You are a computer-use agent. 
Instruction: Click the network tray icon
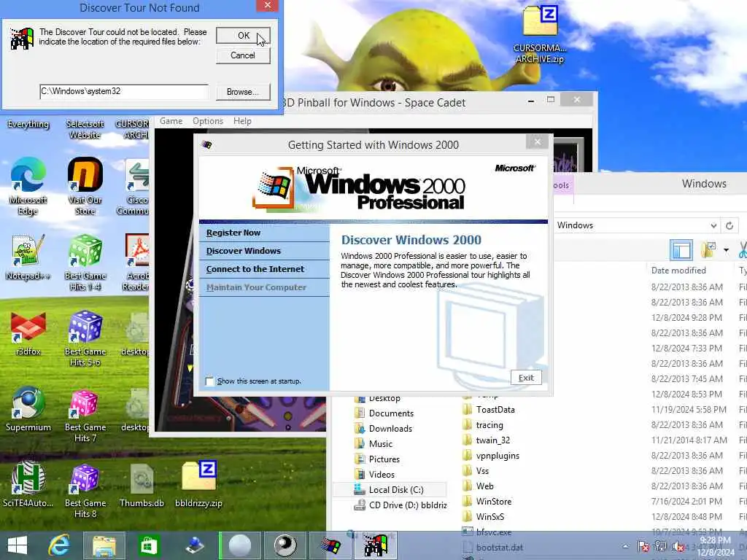[x=661, y=547]
